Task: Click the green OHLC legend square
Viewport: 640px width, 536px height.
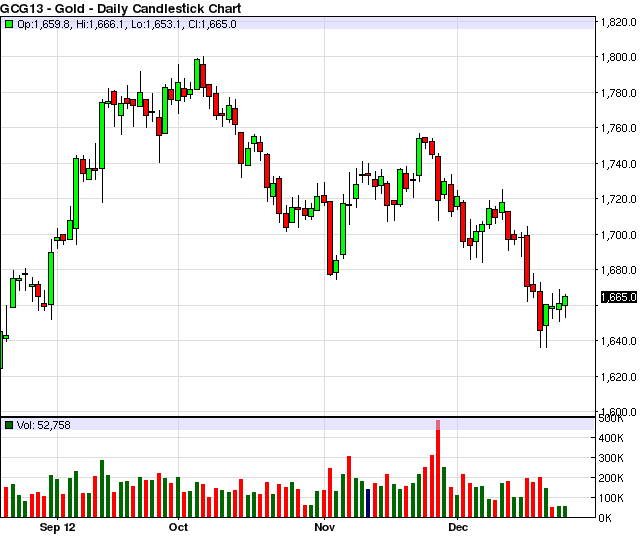Action: 9,24
